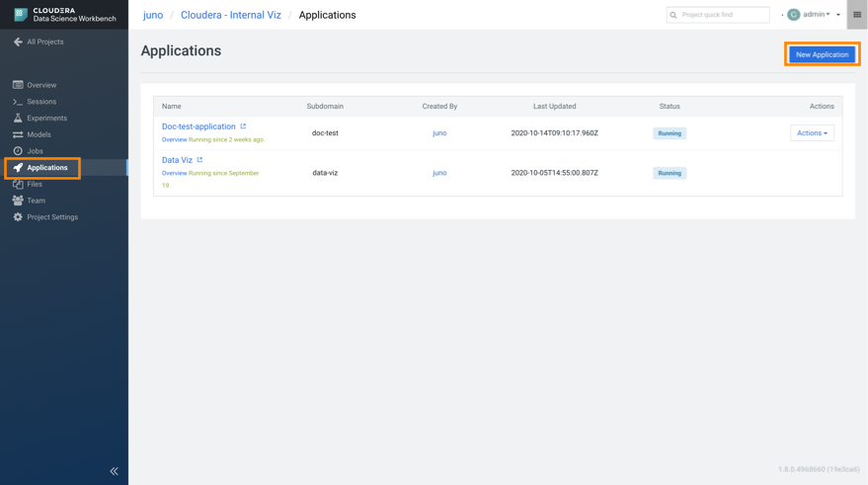The width and height of the screenshot is (868, 485).
Task: Open the admin account dropdown
Action: 818,15
